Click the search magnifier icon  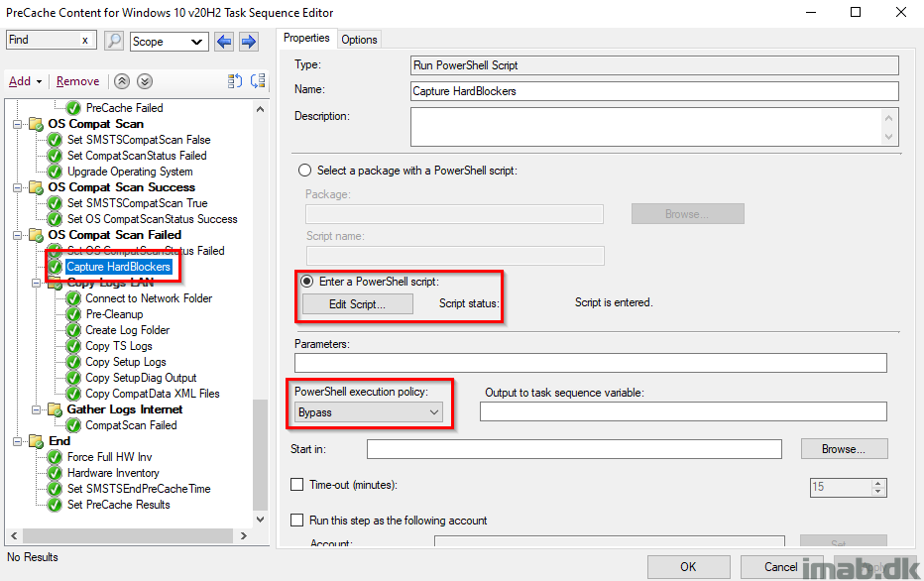click(114, 41)
